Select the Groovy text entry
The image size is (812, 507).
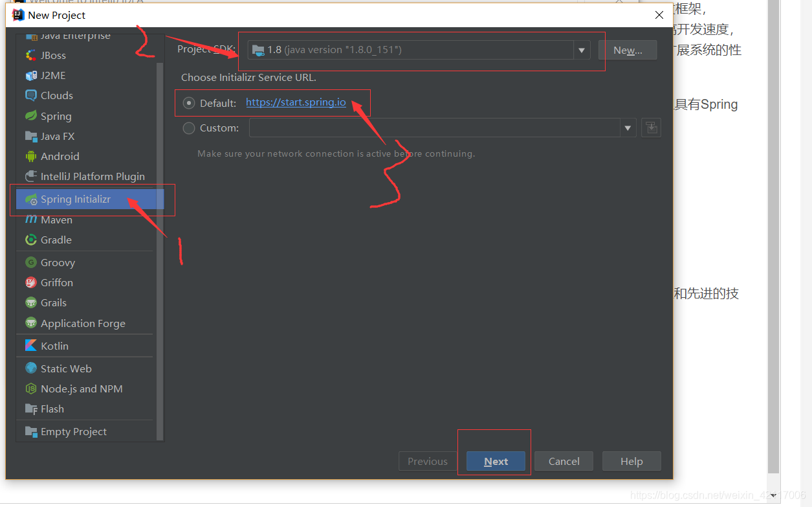(x=58, y=263)
